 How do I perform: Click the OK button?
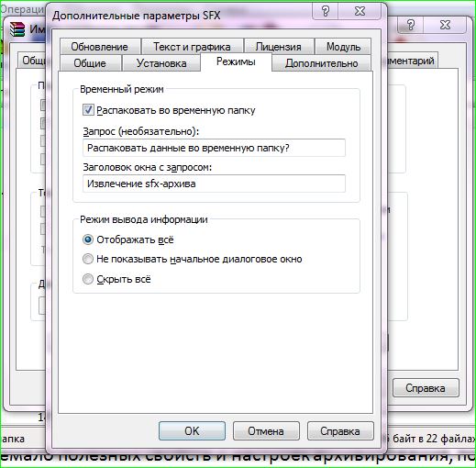pos(192,431)
